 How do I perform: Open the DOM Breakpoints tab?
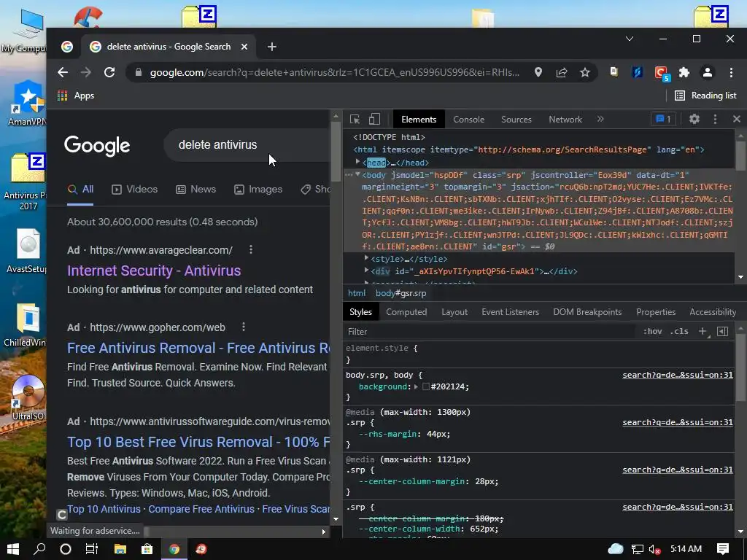587,312
